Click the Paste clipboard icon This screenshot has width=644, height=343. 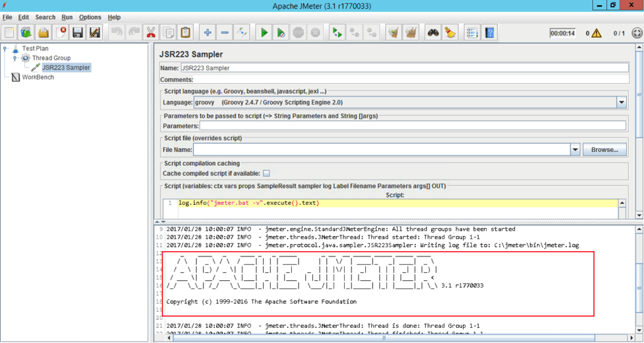(186, 32)
